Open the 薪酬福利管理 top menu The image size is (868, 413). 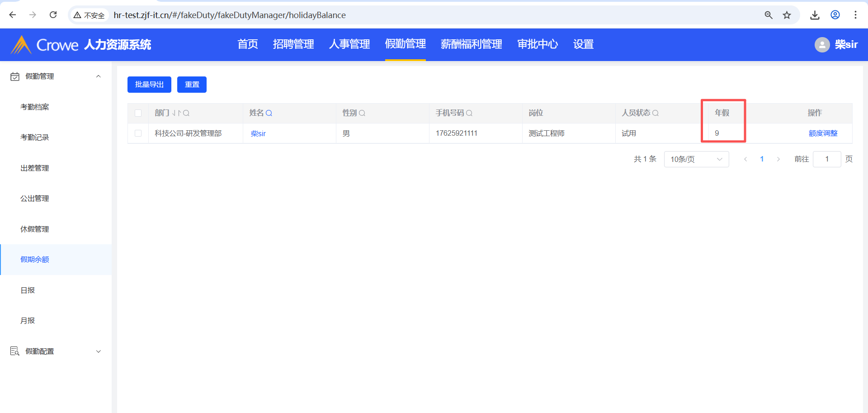click(x=471, y=44)
